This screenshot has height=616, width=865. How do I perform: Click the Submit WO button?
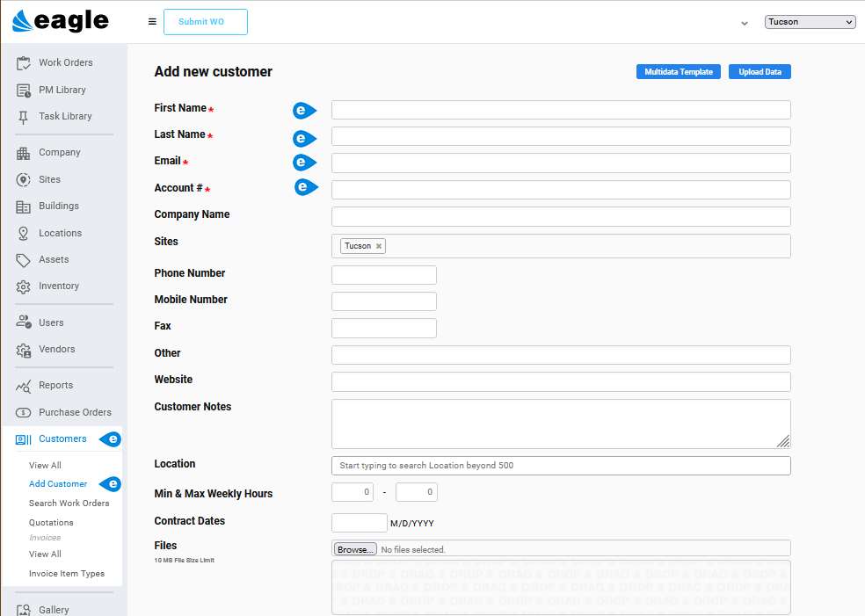[x=205, y=22]
